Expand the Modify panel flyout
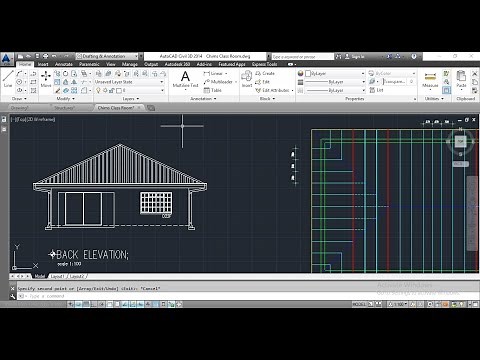The height and width of the screenshot is (360, 480). pyautogui.click(x=65, y=99)
